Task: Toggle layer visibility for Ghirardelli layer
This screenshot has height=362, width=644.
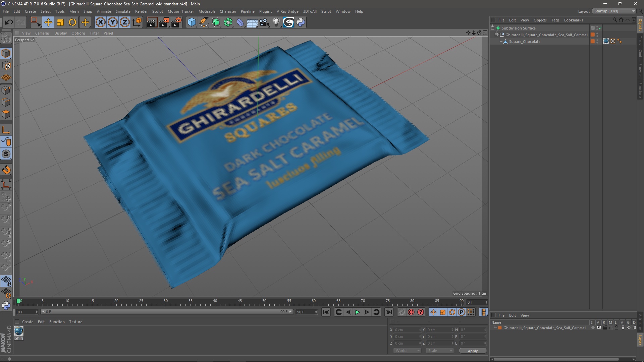Action: tap(598, 328)
